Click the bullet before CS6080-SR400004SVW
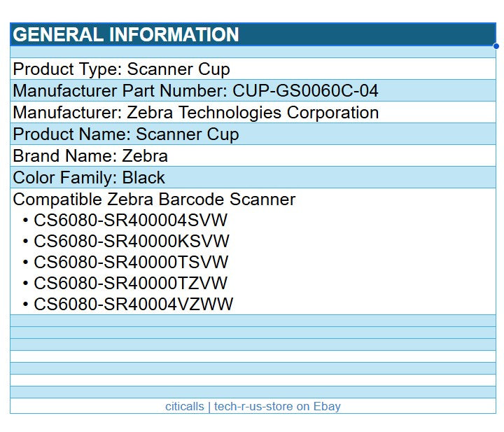This screenshot has width=504, height=432. click(26, 221)
